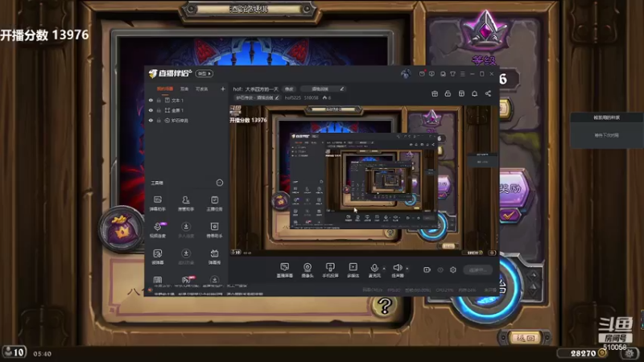Image resolution: width=644 pixels, height=362 pixels.
Task: Open the Hearthstone settings gear at bottom right
Action: tap(629, 353)
